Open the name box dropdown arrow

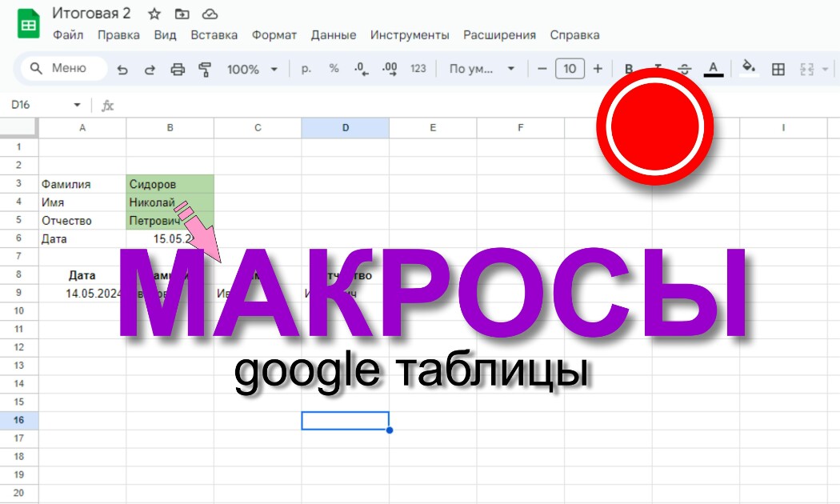[x=77, y=105]
